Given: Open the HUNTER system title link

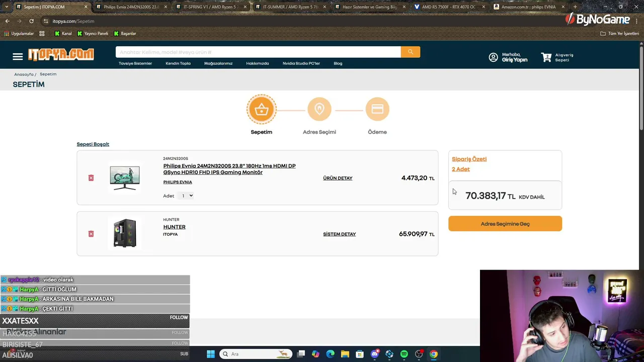Looking at the screenshot, I should coord(174,227).
